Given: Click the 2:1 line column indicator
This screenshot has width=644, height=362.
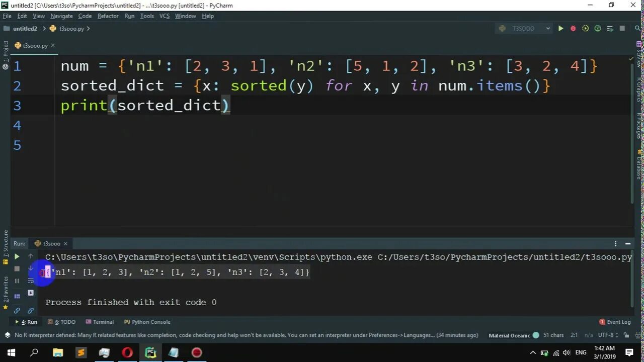Looking at the screenshot, I should pyautogui.click(x=574, y=335).
